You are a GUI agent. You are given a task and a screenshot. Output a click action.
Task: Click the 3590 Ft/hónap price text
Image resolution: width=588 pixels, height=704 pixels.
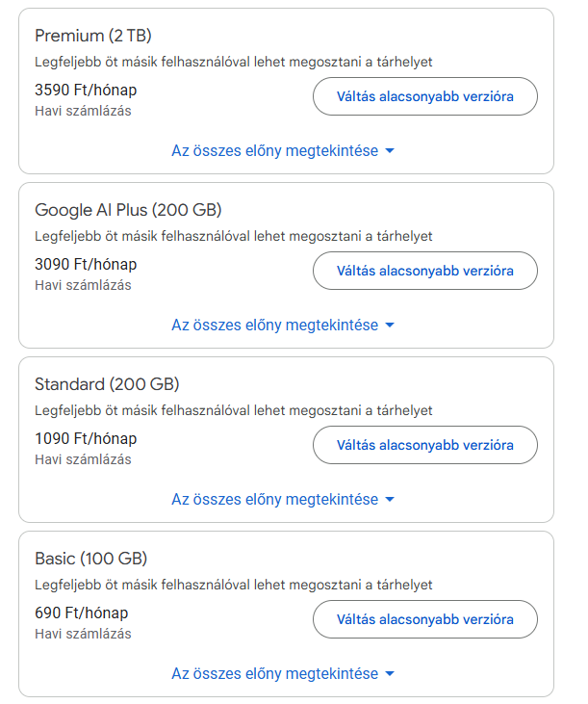point(86,90)
